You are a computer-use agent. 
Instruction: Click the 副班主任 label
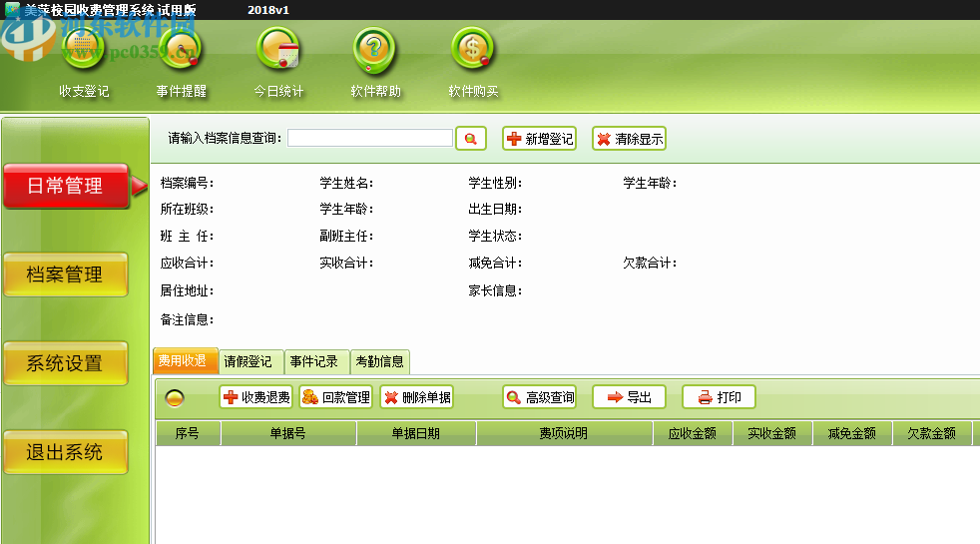pos(347,236)
